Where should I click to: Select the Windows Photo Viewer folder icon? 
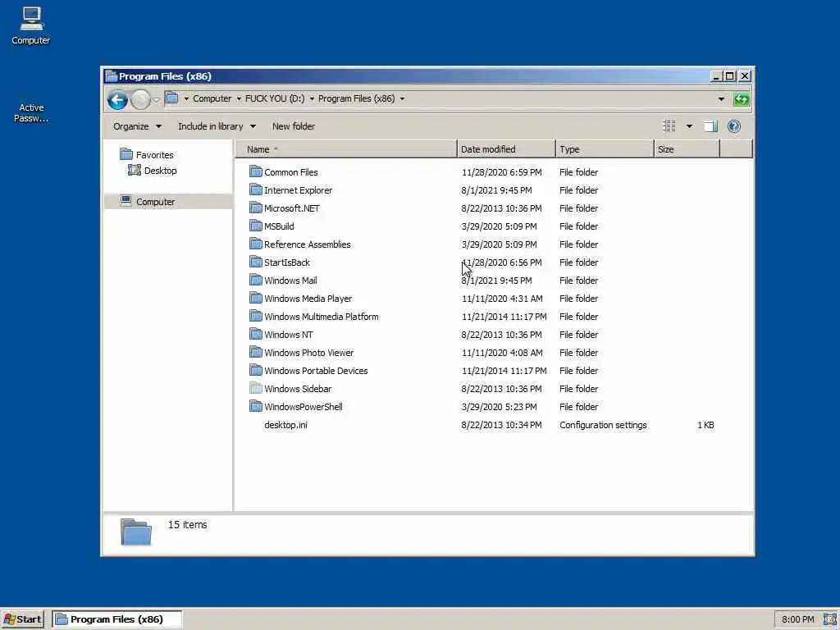click(x=256, y=352)
